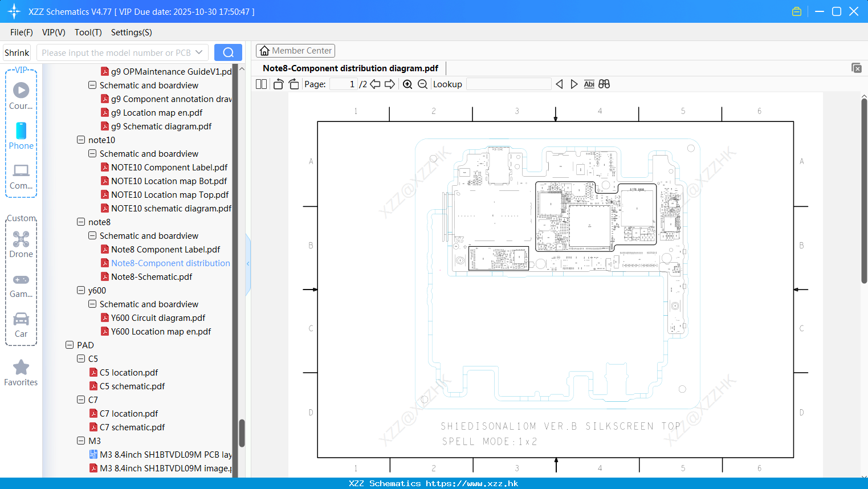The height and width of the screenshot is (489, 868).
Task: Open Note8 Component Label.pdf
Action: pos(165,249)
